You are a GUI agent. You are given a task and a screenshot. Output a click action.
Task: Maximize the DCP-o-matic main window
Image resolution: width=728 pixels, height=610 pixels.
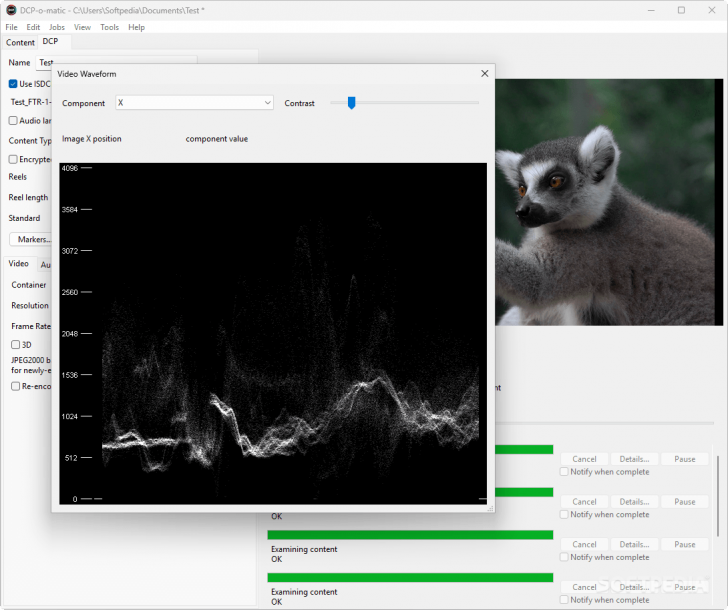[681, 10]
